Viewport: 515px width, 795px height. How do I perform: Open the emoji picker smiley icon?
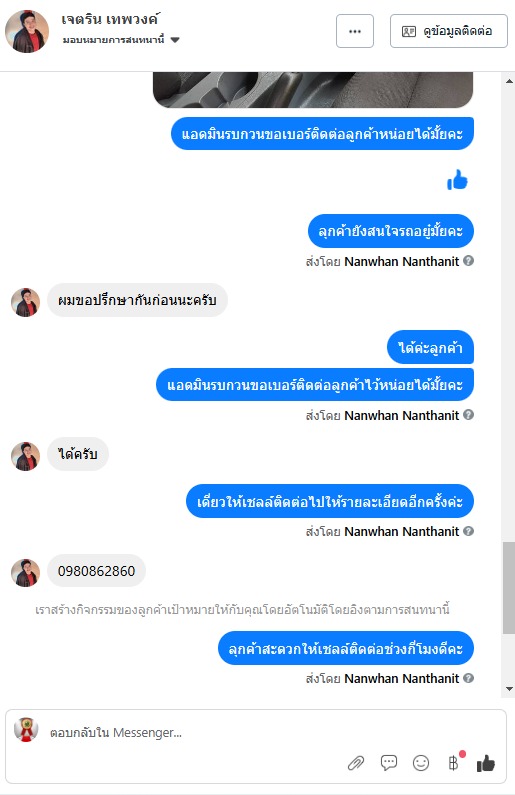coord(421,763)
